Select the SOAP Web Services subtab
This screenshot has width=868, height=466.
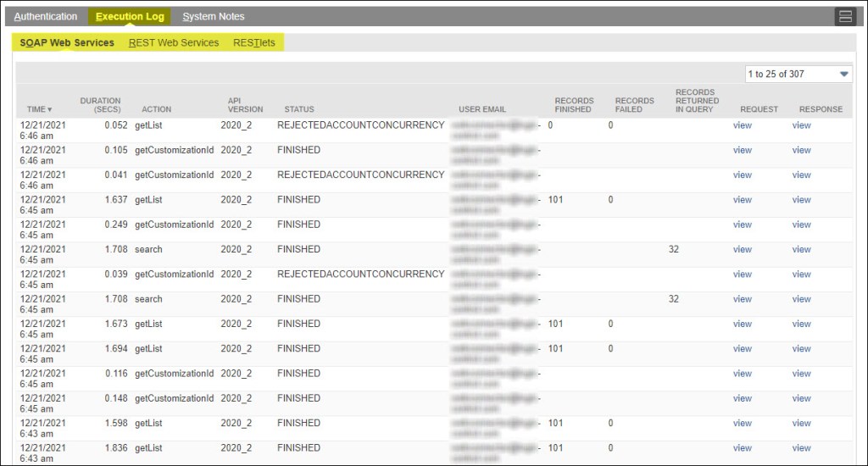pyautogui.click(x=67, y=42)
